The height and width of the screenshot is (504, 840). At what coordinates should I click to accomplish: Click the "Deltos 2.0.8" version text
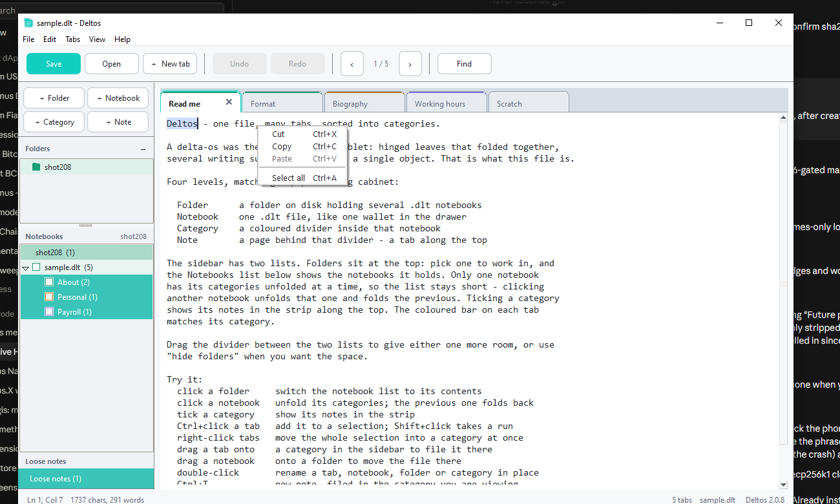click(x=765, y=499)
